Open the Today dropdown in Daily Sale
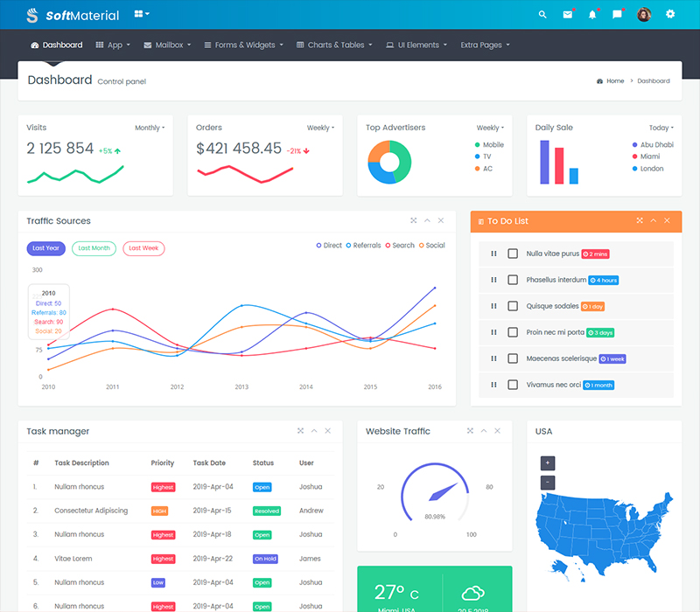This screenshot has width=700, height=612. 661,128
